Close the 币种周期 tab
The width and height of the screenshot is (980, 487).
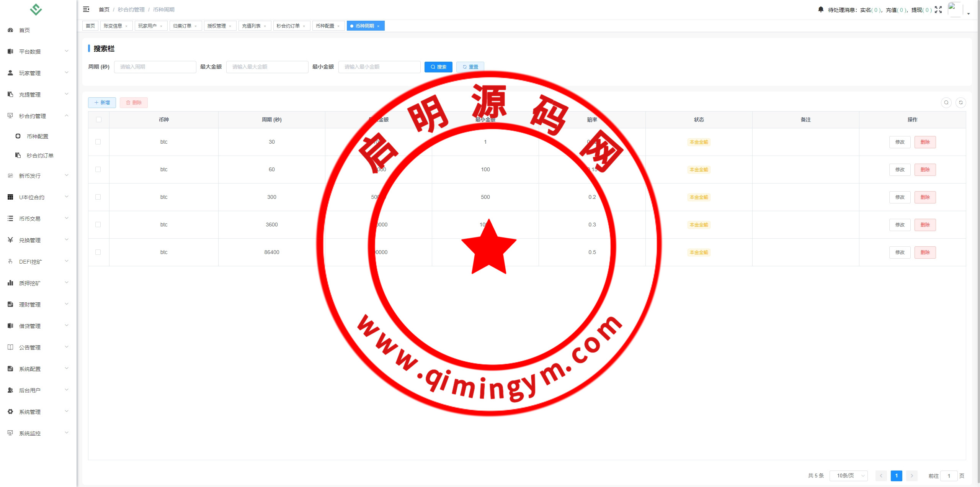click(x=378, y=26)
